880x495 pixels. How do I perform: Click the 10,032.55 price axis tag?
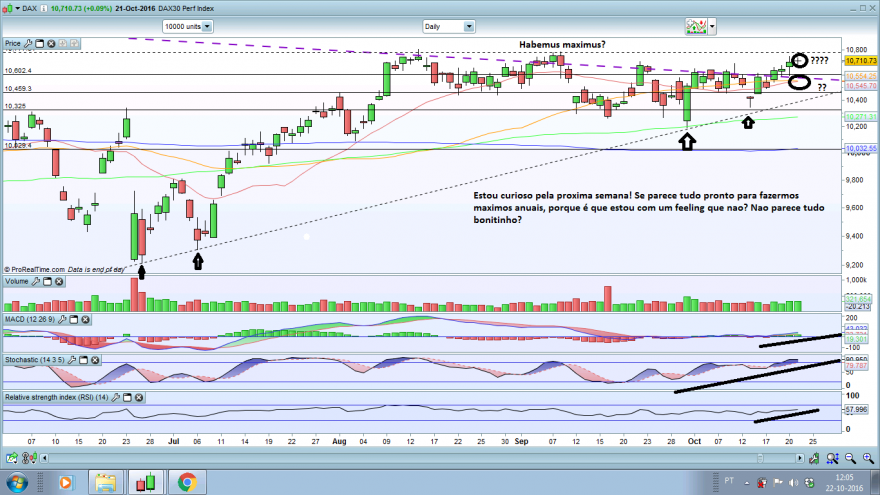click(x=860, y=149)
